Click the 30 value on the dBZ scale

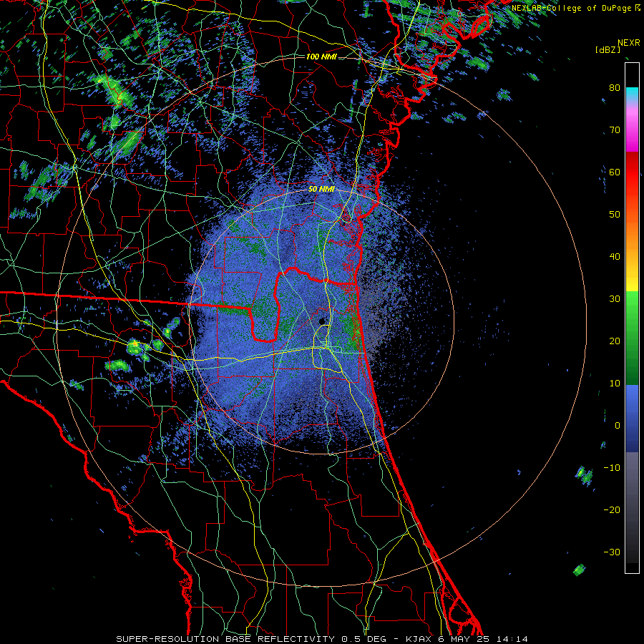[615, 299]
